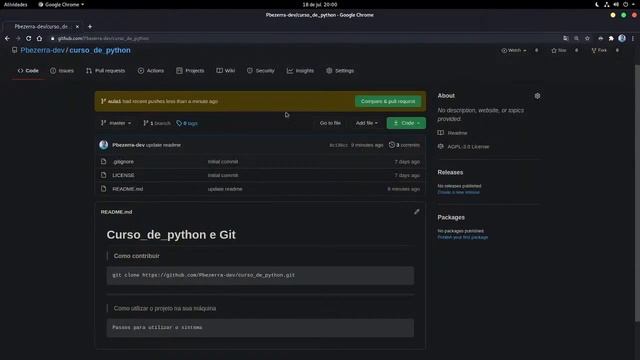Click the file icon beside LICENSE
The width and height of the screenshot is (640, 360).
(x=104, y=175)
